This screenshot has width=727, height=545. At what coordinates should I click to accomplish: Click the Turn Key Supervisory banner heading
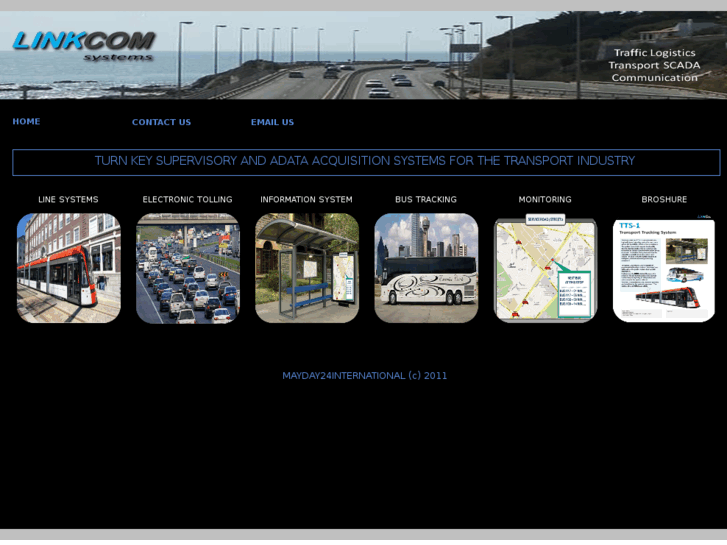[366, 162]
